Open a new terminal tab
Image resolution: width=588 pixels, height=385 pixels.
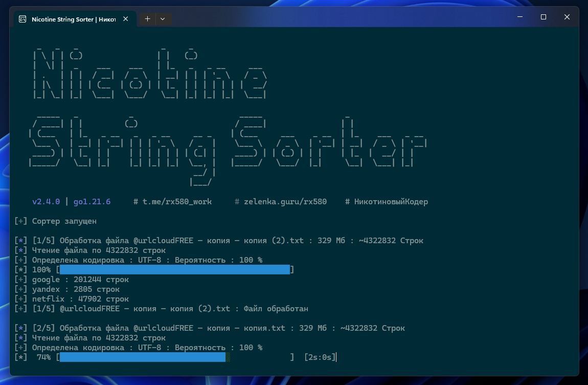(147, 19)
